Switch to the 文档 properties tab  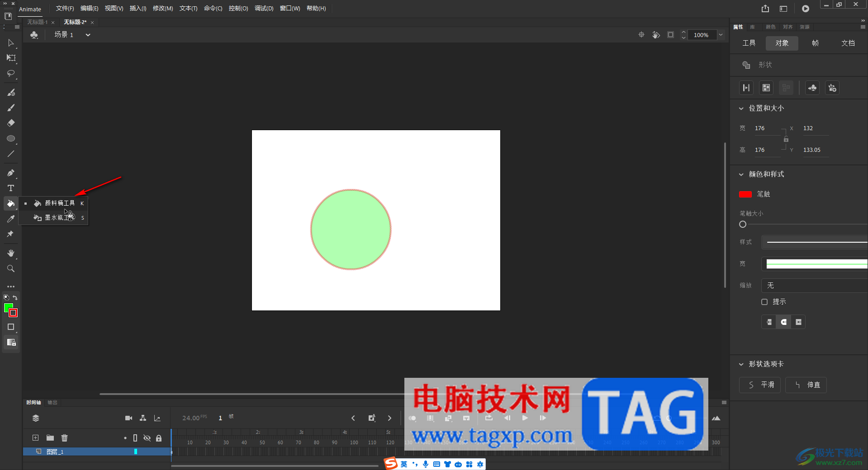848,43
